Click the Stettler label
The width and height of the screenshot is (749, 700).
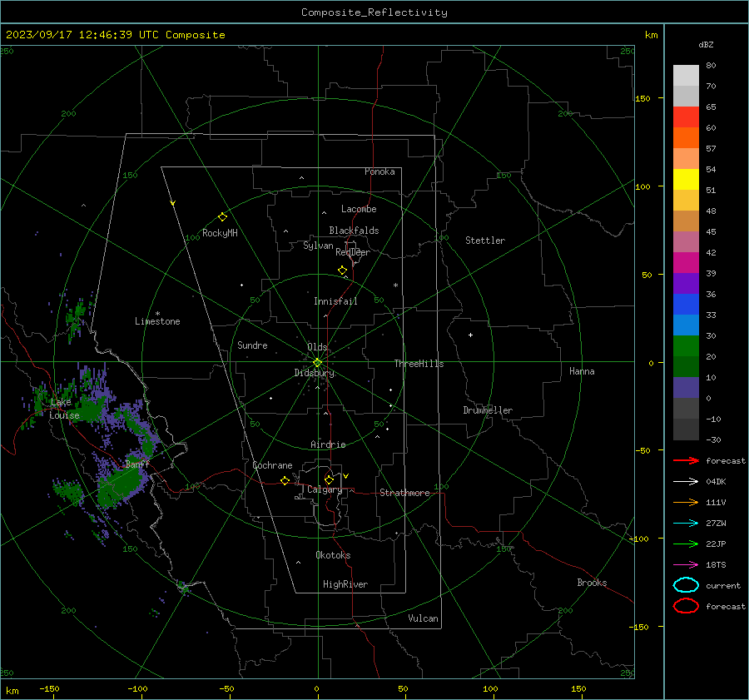point(485,241)
